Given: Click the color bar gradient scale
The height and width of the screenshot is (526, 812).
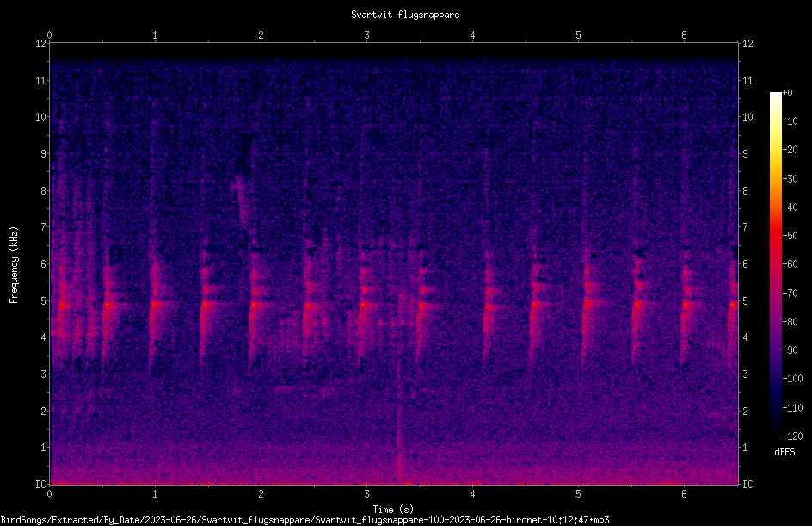Looking at the screenshot, I should pyautogui.click(x=776, y=264).
